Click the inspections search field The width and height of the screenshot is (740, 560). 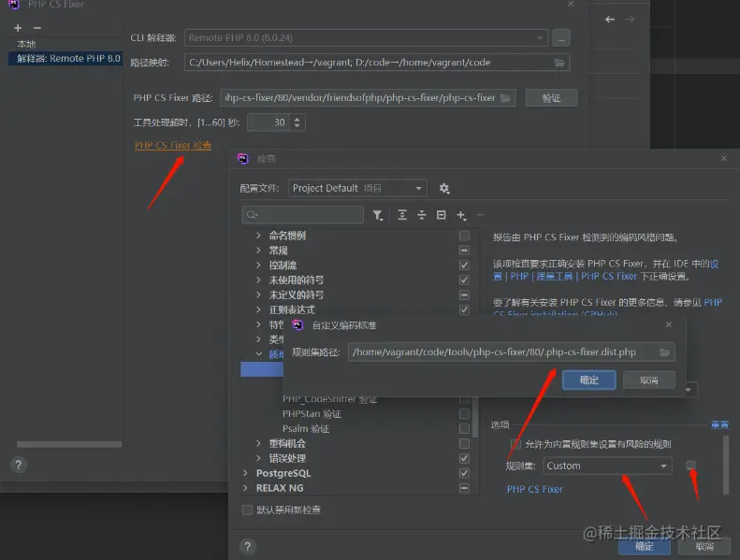point(302,215)
